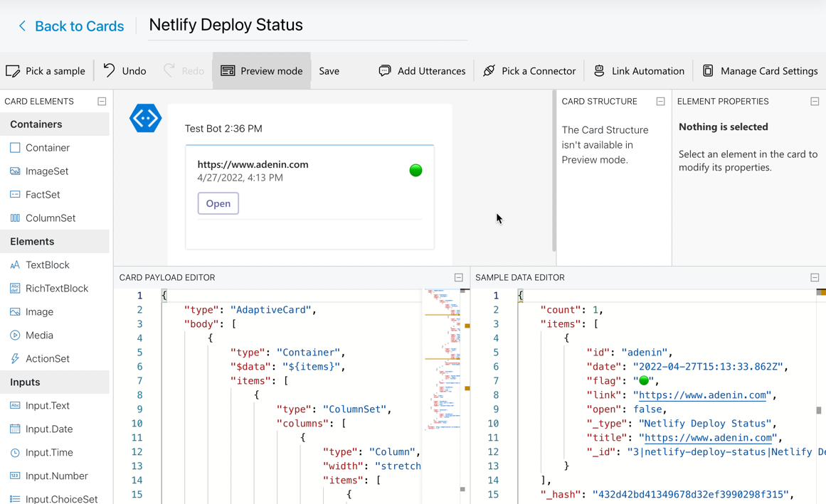Click the green status dot in preview

tap(415, 171)
